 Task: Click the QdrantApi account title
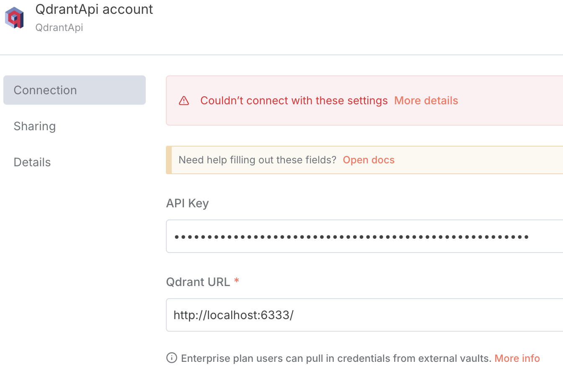tap(94, 9)
